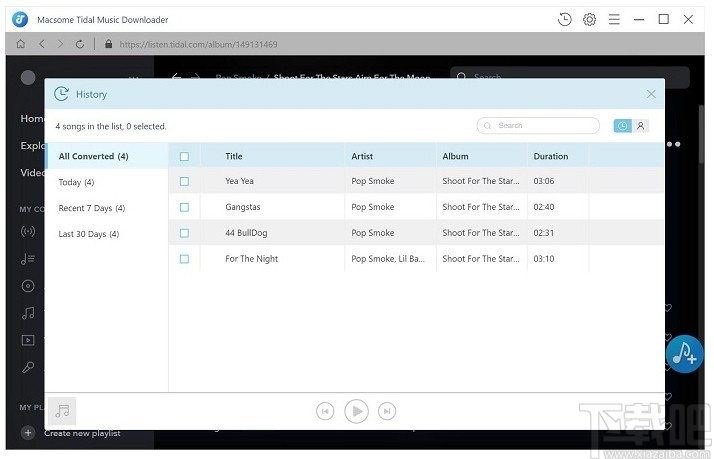Click the music note album art thumbnail
The height and width of the screenshot is (459, 714).
point(62,411)
